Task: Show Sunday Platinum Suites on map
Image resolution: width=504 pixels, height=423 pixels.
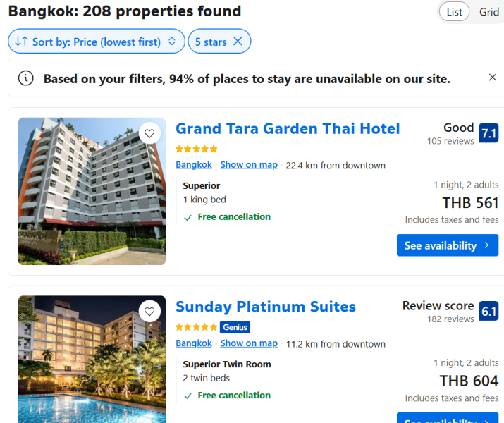Action: point(249,343)
